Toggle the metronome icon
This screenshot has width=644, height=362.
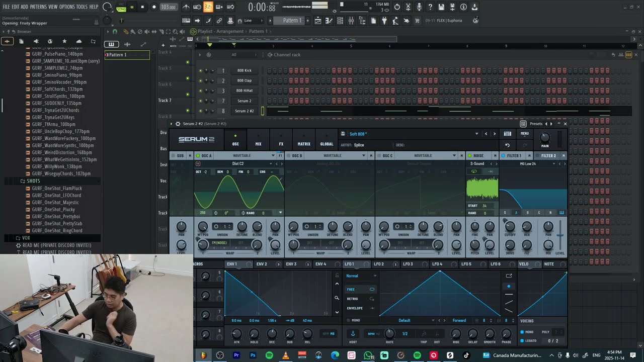point(186,7)
